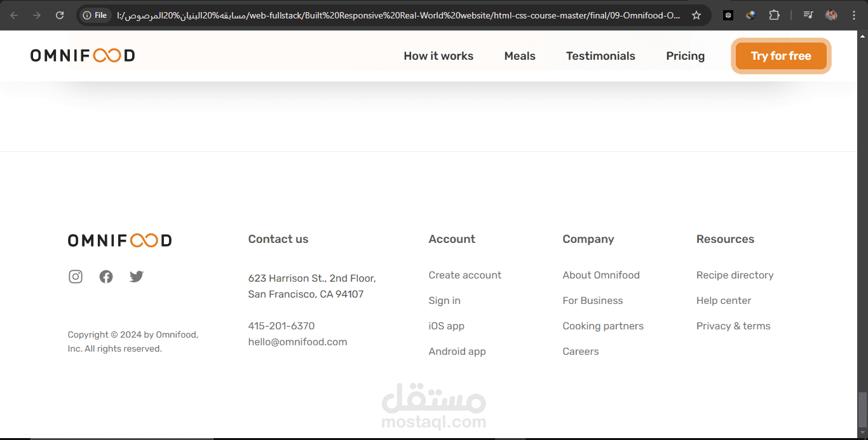Open the Help center link
The width and height of the screenshot is (868, 440).
pos(724,301)
